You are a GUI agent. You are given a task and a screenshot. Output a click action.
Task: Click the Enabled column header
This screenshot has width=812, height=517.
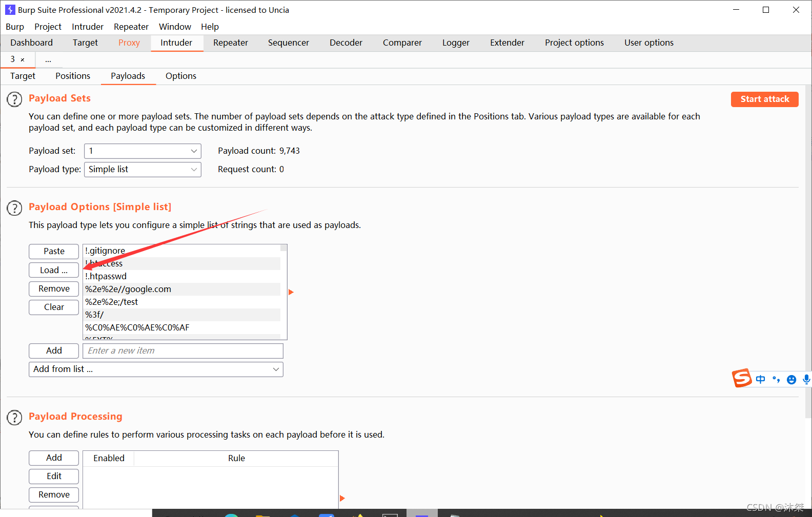point(109,459)
